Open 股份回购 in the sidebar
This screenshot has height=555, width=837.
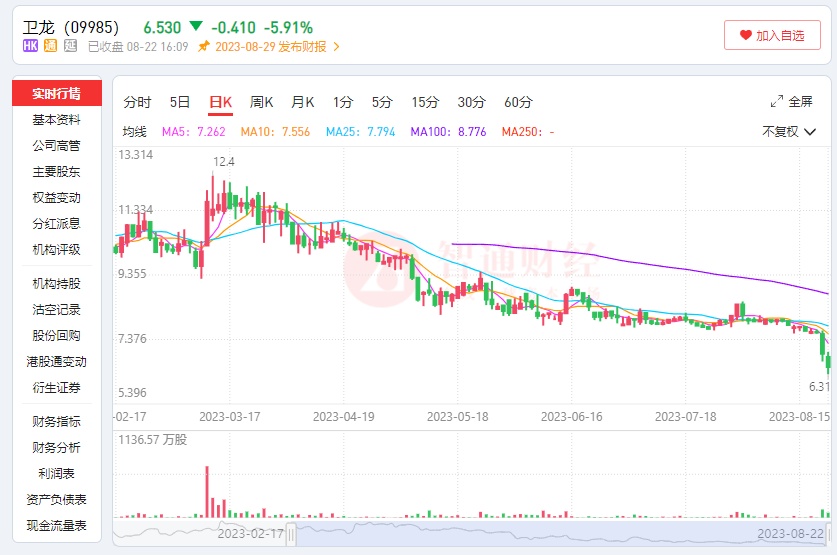tap(57, 335)
